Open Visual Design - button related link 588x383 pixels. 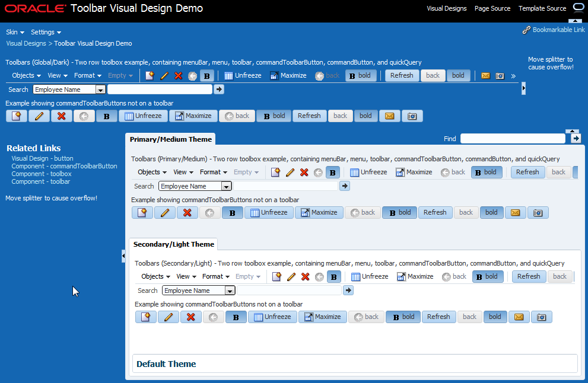point(42,158)
